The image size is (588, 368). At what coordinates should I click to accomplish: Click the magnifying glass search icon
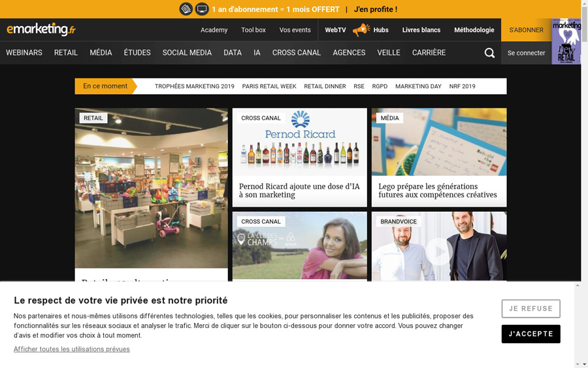489,53
